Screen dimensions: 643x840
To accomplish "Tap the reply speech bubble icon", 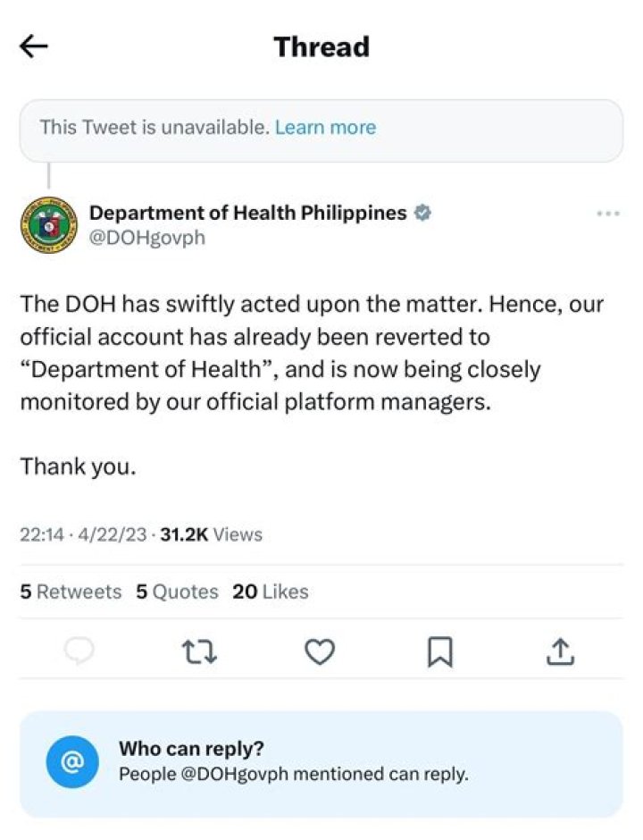I will tap(79, 651).
